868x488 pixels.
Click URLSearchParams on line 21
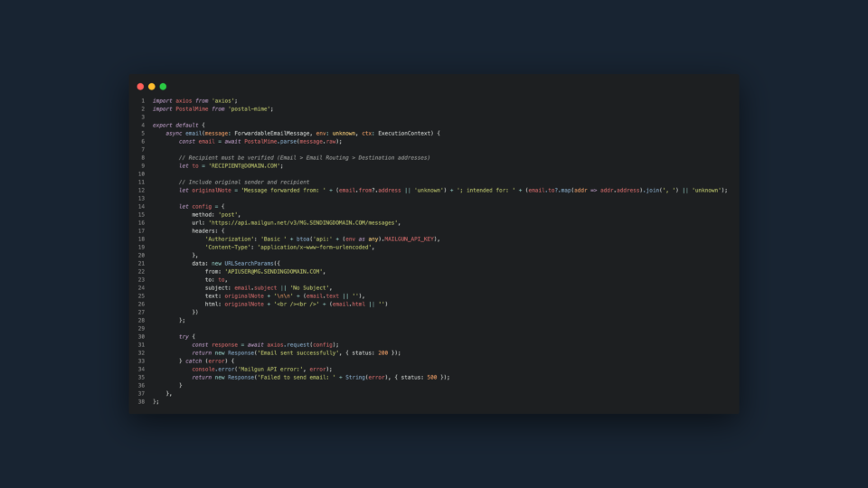(x=250, y=263)
